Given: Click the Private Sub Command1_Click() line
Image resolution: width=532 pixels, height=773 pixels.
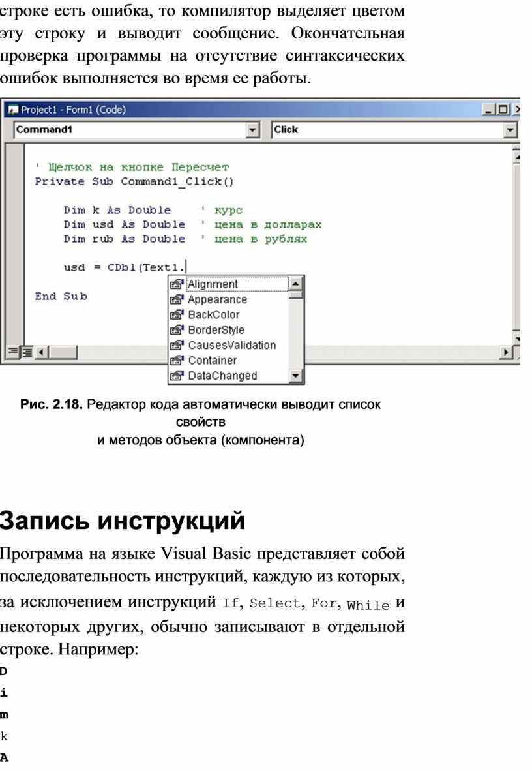Looking at the screenshot, I should point(134,182).
